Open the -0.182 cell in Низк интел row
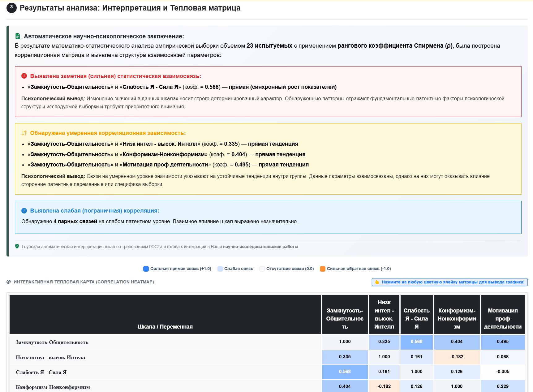Viewport: 533px width, 392px height. click(x=457, y=357)
